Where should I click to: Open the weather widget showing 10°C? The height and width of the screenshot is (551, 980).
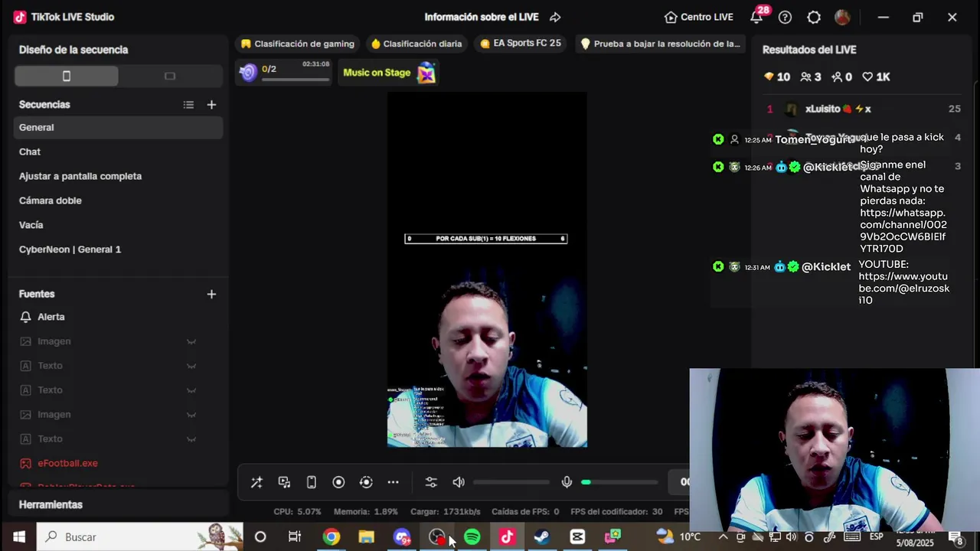678,537
